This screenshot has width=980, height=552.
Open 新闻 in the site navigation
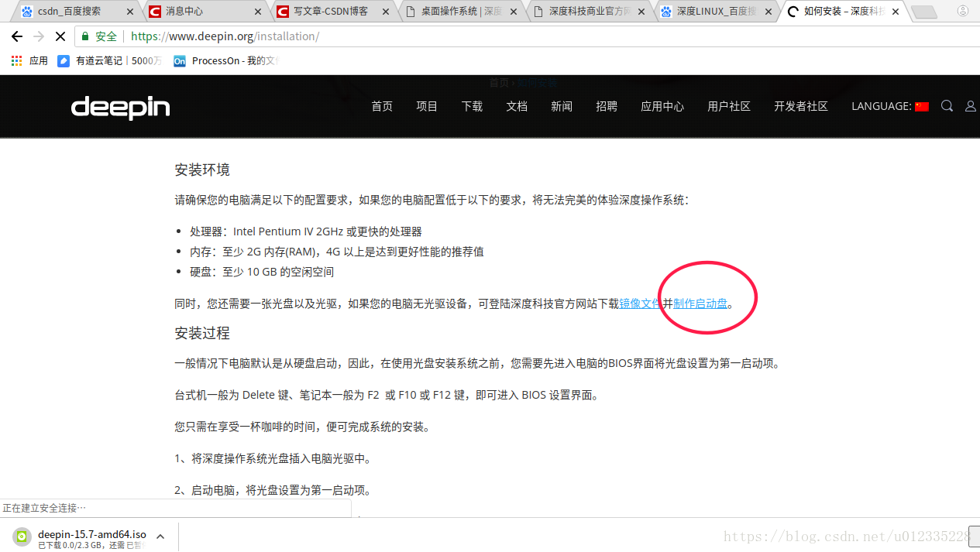pos(562,107)
